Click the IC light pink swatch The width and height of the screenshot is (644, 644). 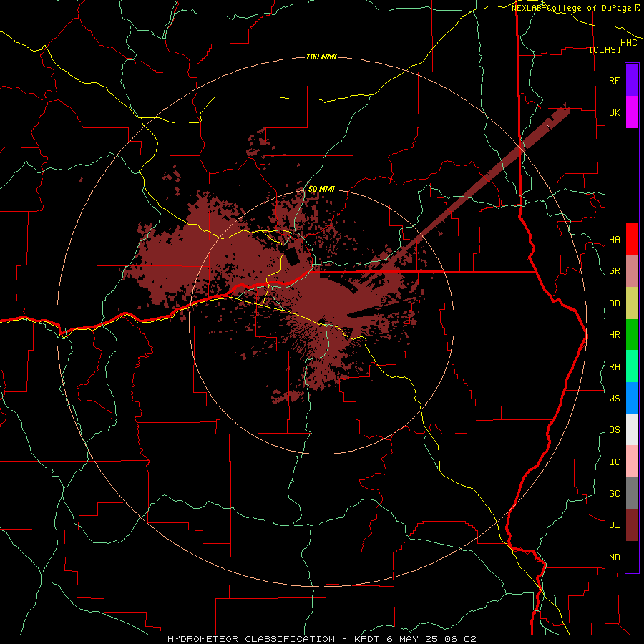(x=632, y=462)
